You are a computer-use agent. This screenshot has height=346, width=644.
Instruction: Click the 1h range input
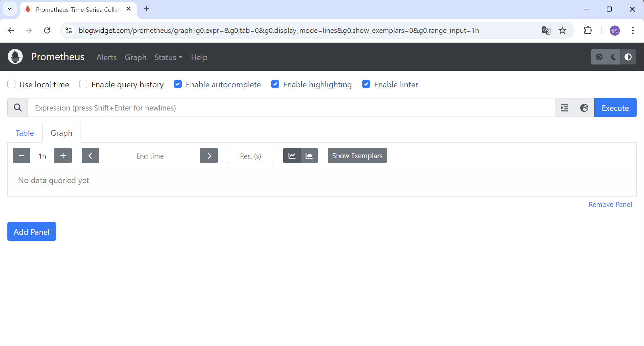(42, 156)
